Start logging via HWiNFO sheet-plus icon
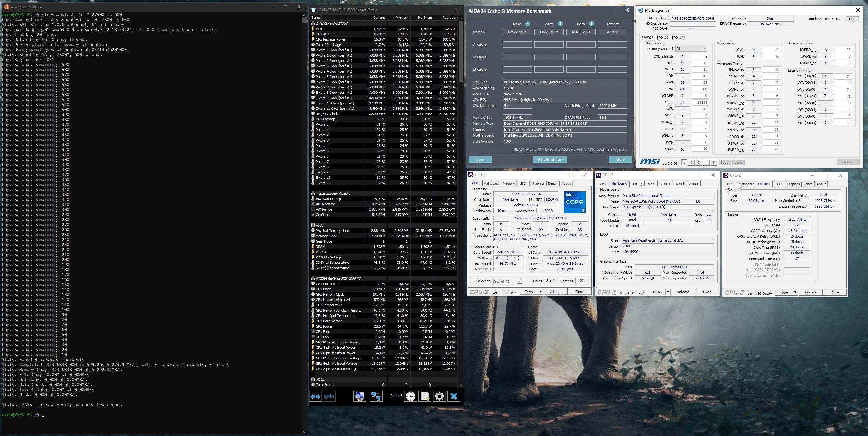This screenshot has width=868, height=436. pyautogui.click(x=425, y=396)
